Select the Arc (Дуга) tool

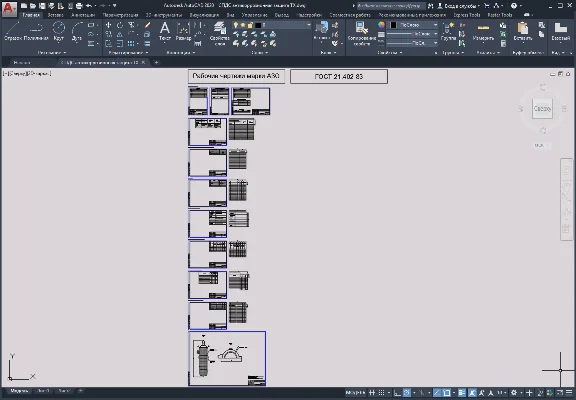76,31
